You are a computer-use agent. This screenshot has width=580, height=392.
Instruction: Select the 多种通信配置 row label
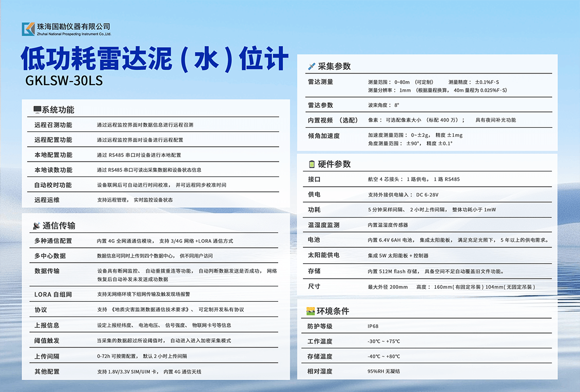click(53, 241)
